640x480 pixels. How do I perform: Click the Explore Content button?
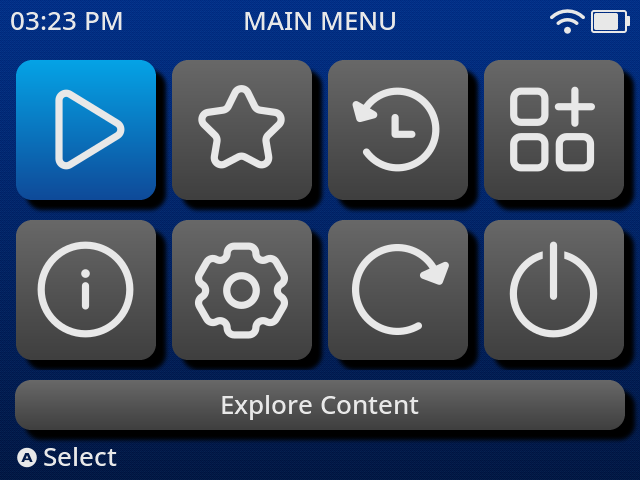tap(320, 405)
